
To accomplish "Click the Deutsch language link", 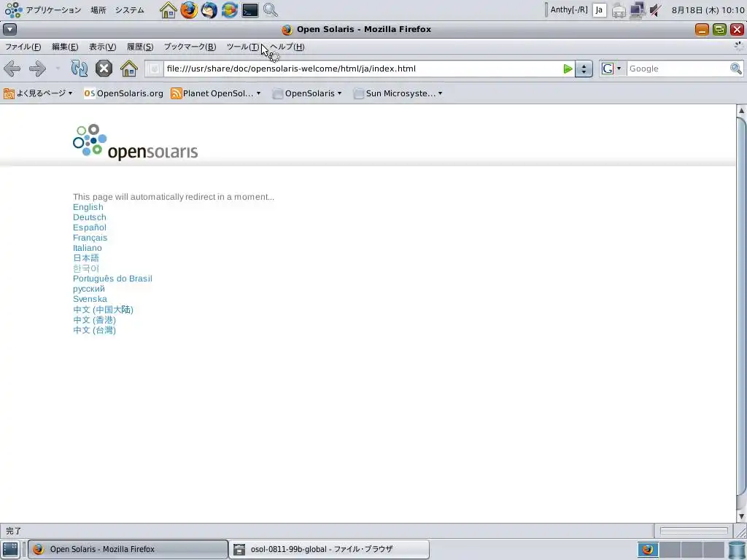I will click(90, 217).
